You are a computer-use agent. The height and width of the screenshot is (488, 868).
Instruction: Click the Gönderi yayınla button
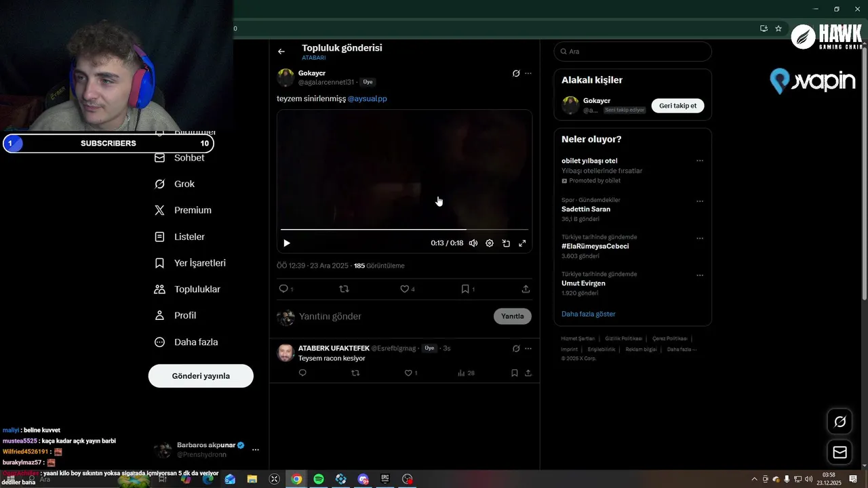tap(201, 376)
